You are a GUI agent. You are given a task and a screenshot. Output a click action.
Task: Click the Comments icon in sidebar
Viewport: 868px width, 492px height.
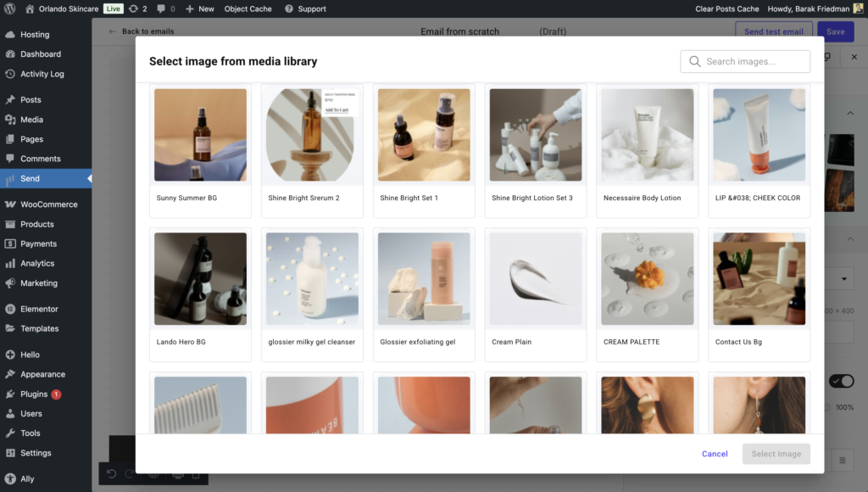pos(10,159)
